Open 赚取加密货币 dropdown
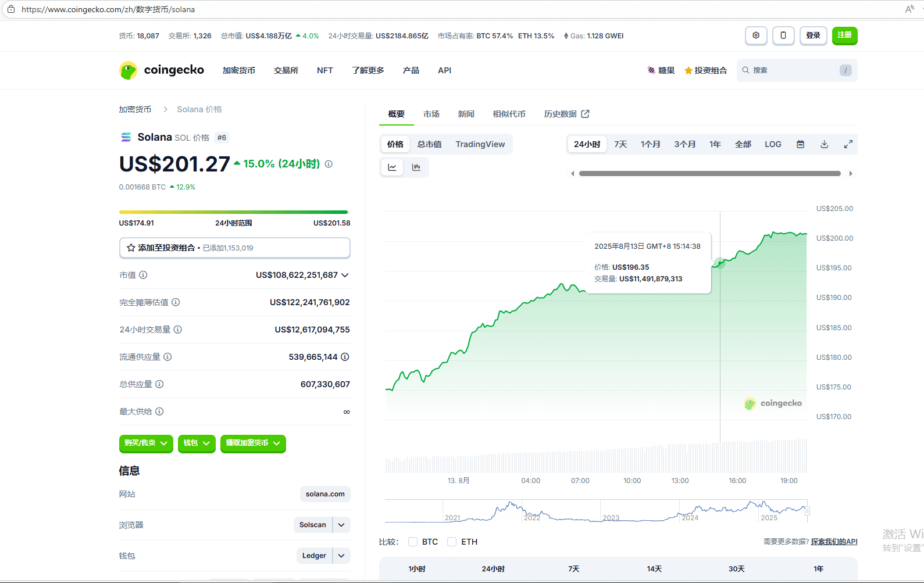This screenshot has height=583, width=924. coord(253,443)
